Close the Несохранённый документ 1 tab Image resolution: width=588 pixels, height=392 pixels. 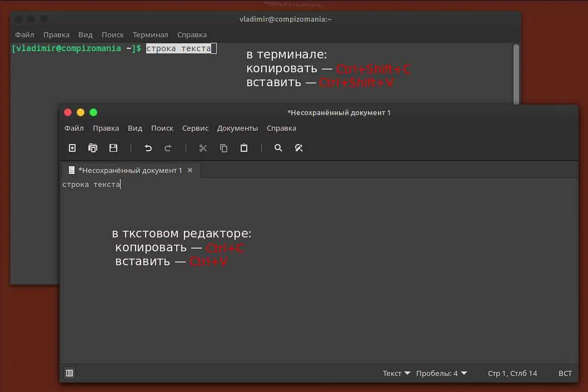[x=190, y=170]
